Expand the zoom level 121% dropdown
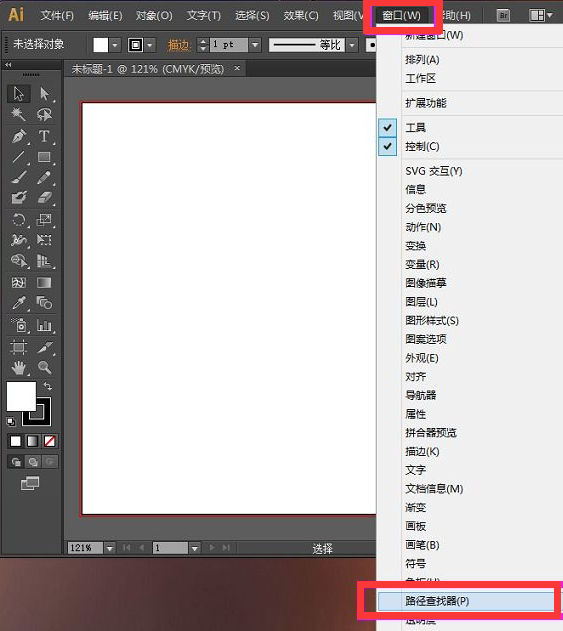This screenshot has height=631, width=563. coord(109,548)
